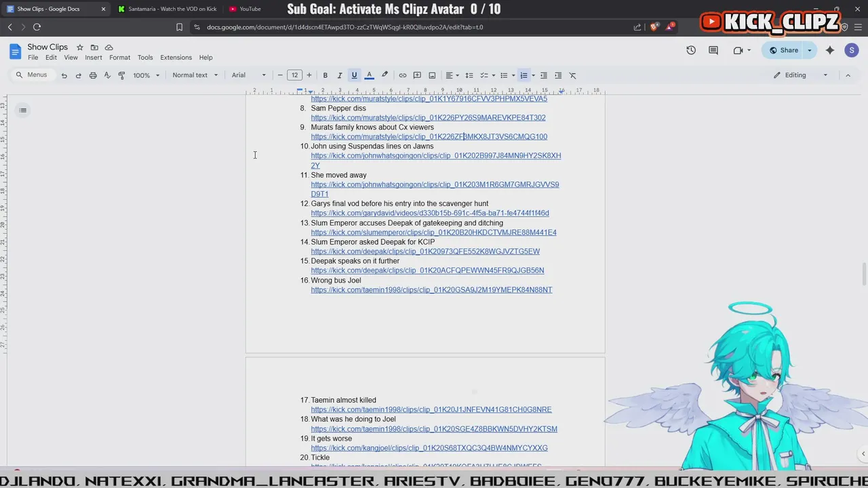Print the document with the printer icon
The height and width of the screenshot is (488, 868).
point(93,75)
